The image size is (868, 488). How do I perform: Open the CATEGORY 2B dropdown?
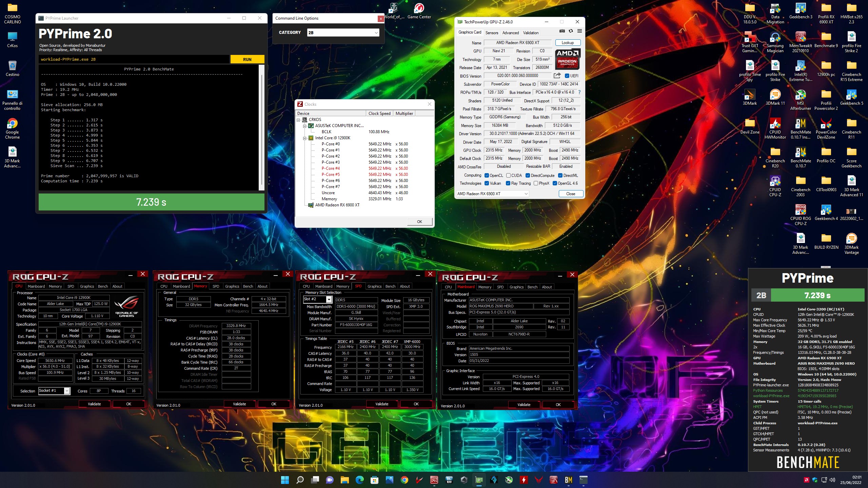coord(343,33)
